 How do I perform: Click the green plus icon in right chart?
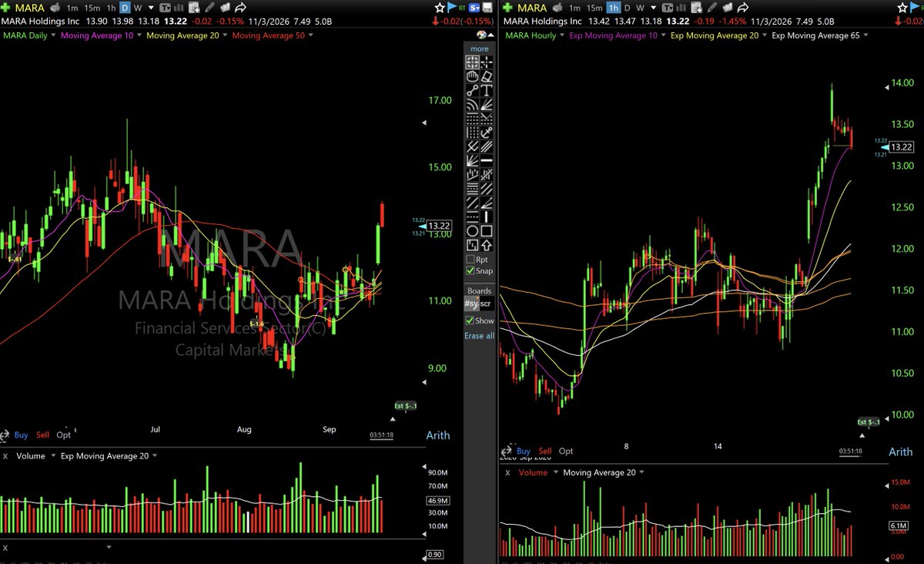click(x=509, y=8)
